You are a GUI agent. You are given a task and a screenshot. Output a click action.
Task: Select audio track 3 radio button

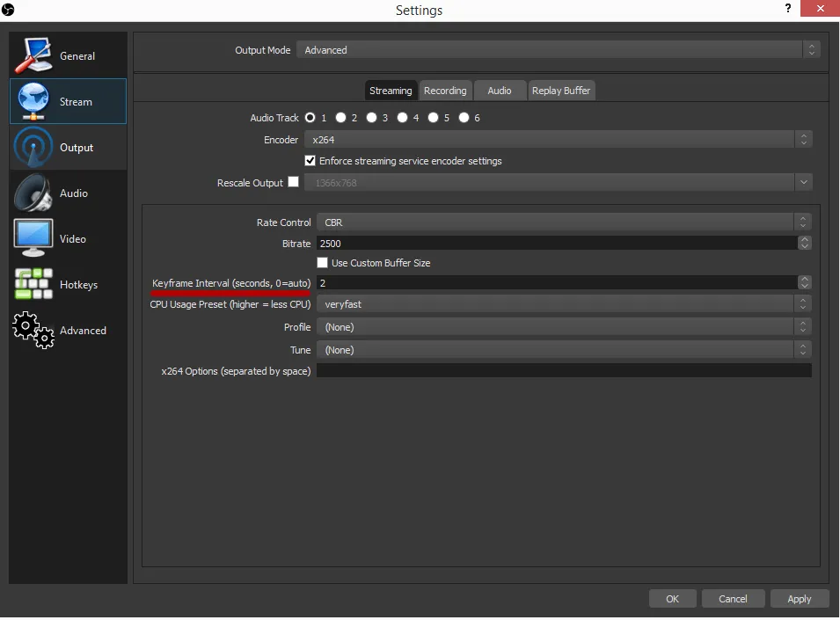[x=371, y=118]
